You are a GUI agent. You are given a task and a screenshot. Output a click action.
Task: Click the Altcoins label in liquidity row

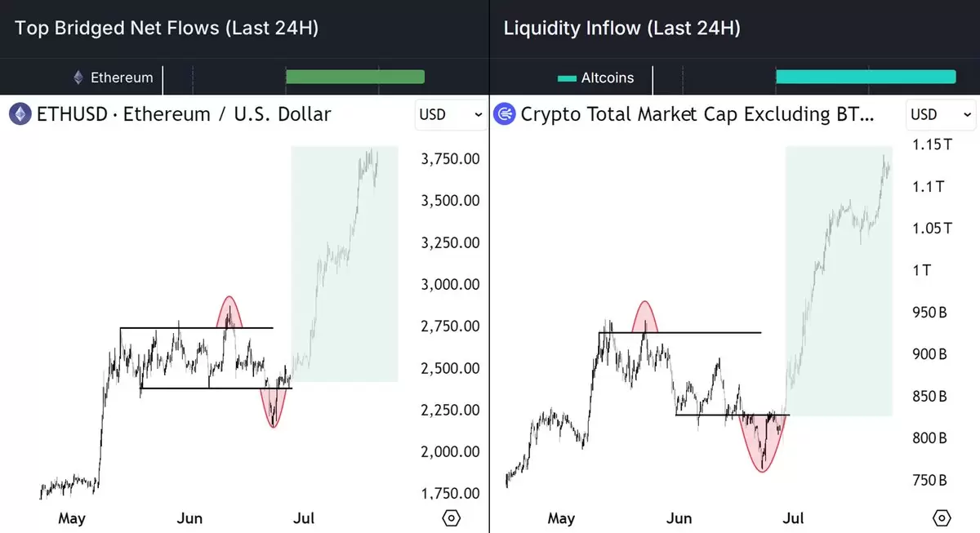[x=608, y=78]
